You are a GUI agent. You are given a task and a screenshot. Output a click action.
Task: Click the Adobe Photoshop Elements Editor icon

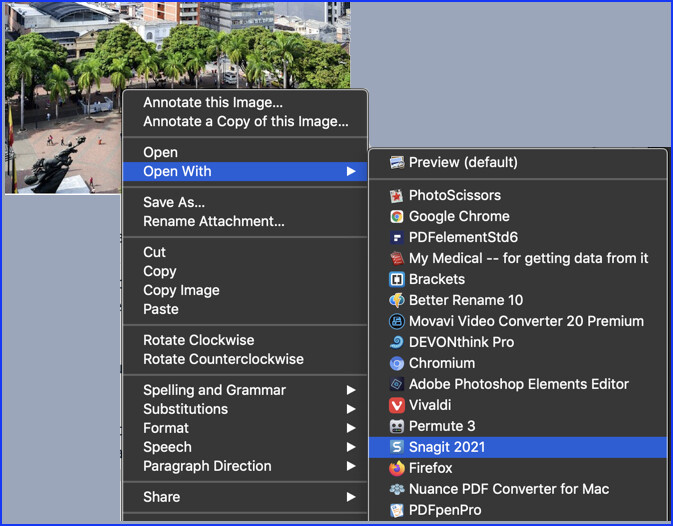point(397,384)
